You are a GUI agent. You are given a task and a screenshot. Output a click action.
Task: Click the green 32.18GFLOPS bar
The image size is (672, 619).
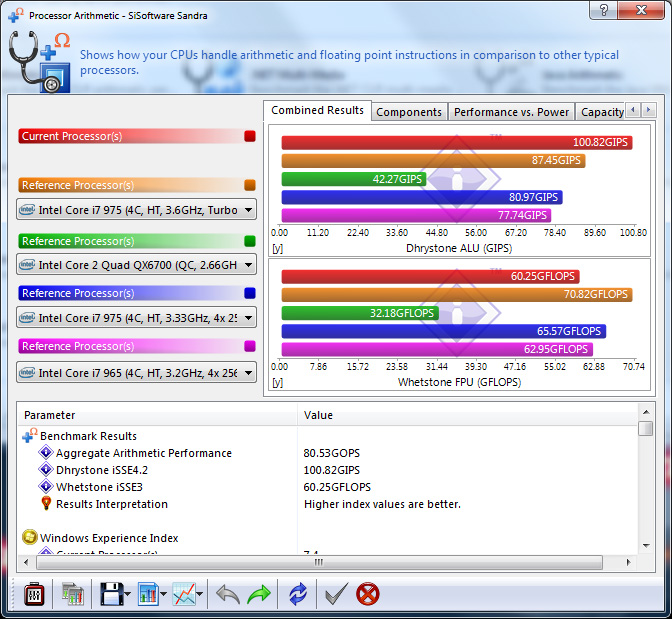[360, 313]
